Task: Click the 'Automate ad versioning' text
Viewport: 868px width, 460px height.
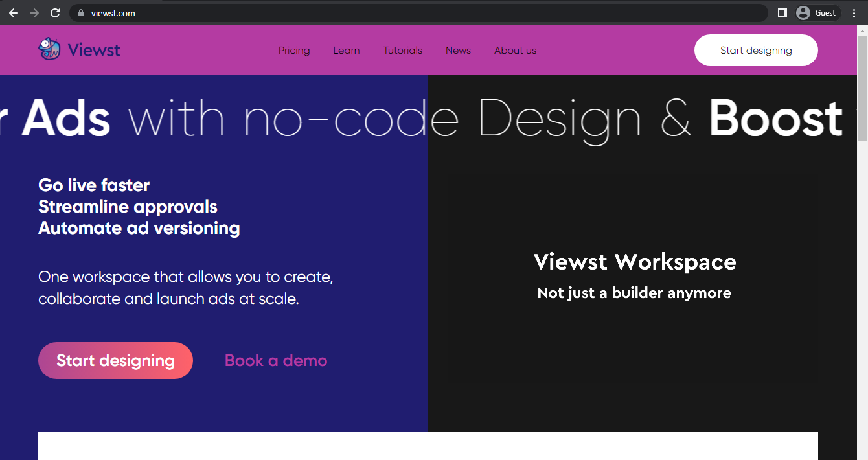Action: pyautogui.click(x=139, y=228)
